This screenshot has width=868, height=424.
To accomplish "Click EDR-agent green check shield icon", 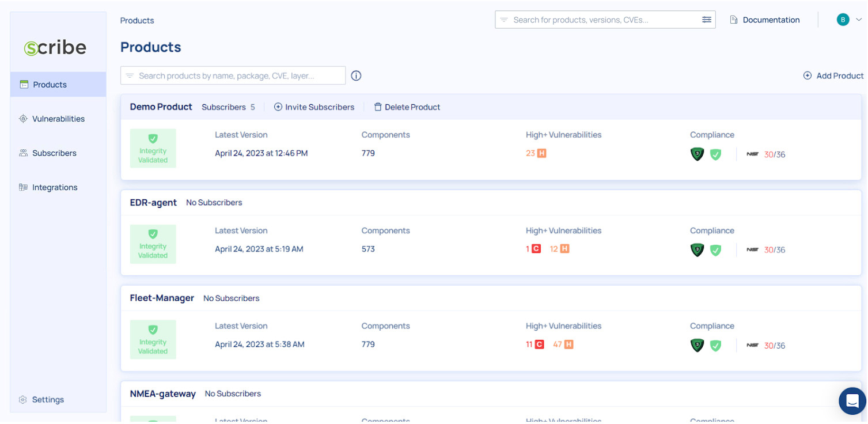I will [716, 250].
